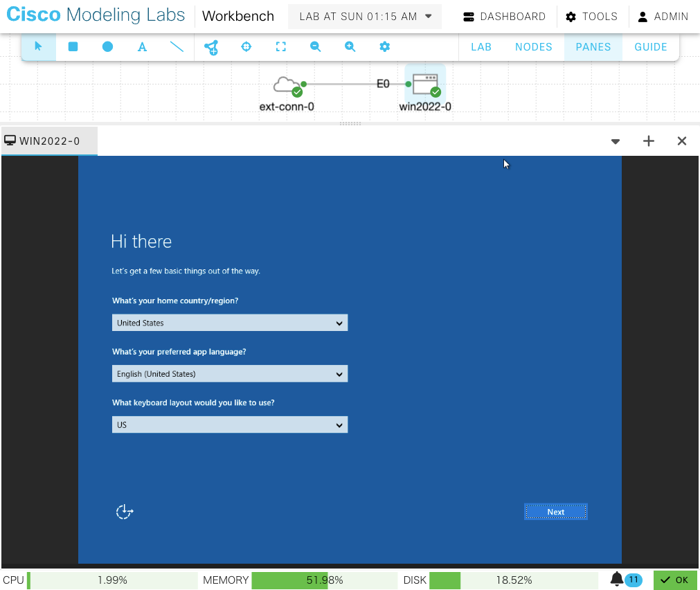The height and width of the screenshot is (590, 700).
Task: Click the Cisco Modeling Labs logo
Action: (x=96, y=15)
